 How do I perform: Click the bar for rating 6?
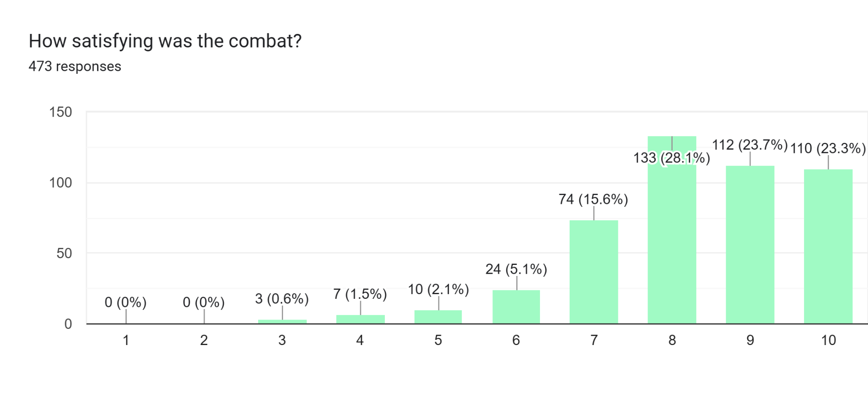[516, 307]
